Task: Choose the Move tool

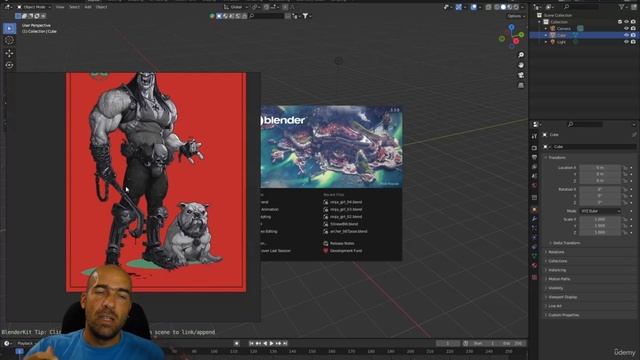Action: (x=9, y=53)
